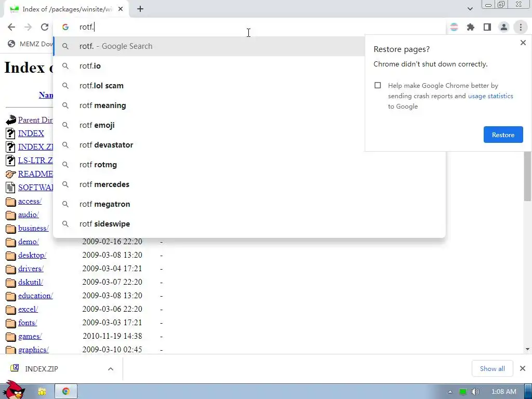Click Show all downloads

493,369
